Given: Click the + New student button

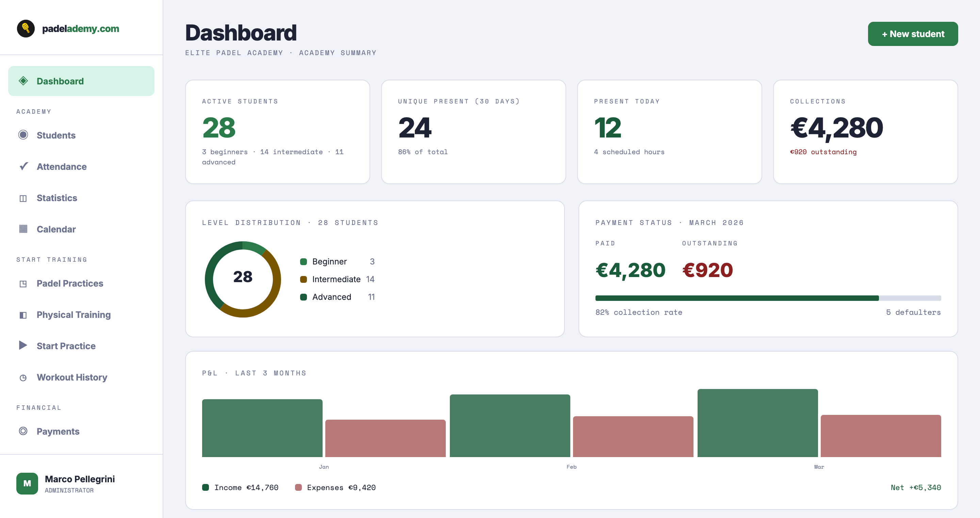Looking at the screenshot, I should coord(913,33).
